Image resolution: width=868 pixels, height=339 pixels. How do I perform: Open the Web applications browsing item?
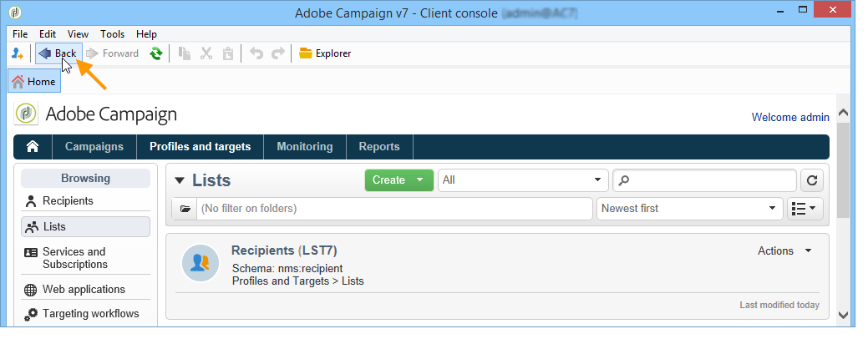pos(84,290)
